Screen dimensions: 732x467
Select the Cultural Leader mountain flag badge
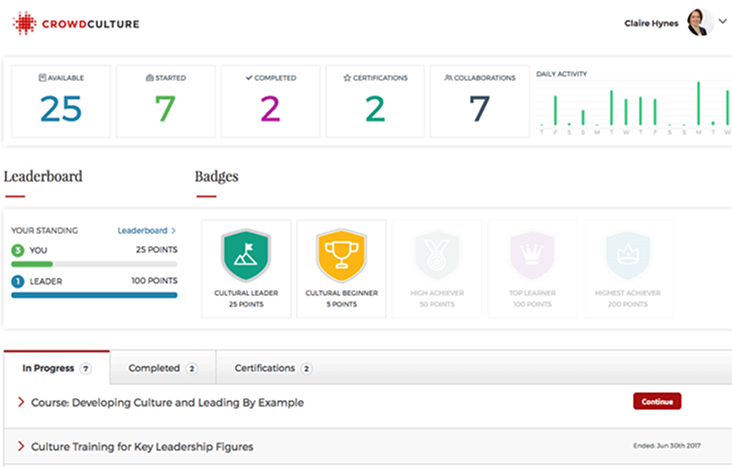[246, 255]
